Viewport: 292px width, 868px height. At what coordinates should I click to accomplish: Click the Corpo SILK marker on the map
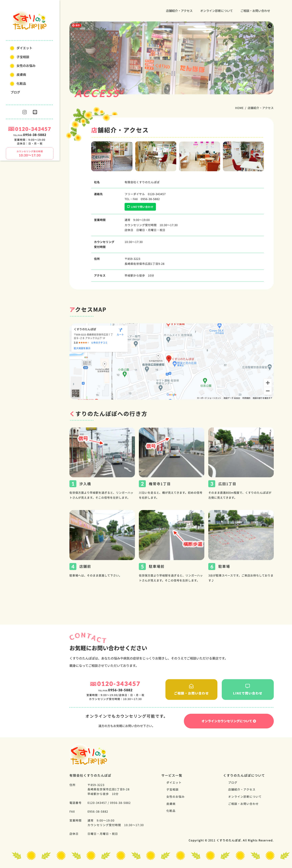[219, 326]
